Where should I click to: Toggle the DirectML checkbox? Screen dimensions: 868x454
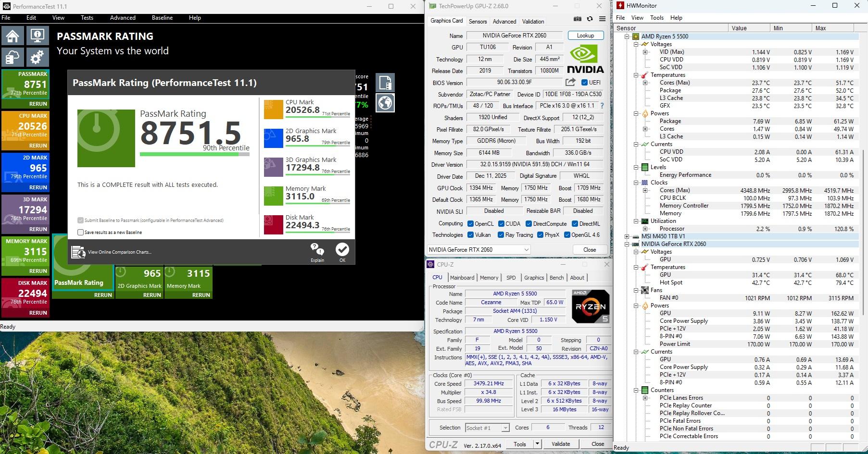575,223
